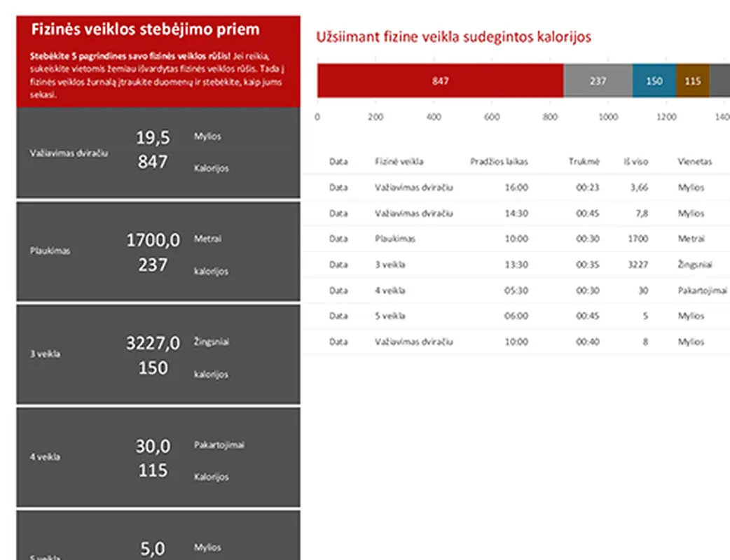Viewport: 730px width, 560px height.
Task: Select the 847 calories value in the cycling card
Action: point(153,162)
